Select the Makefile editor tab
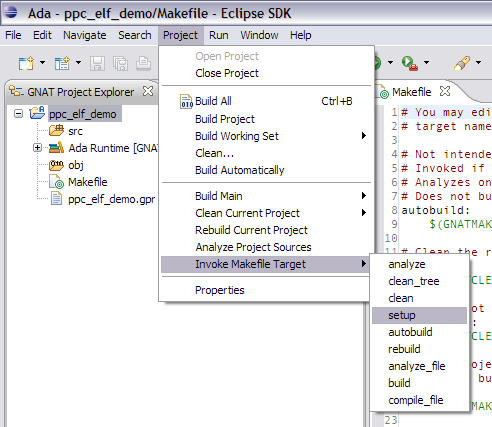492x427 pixels. [x=411, y=92]
